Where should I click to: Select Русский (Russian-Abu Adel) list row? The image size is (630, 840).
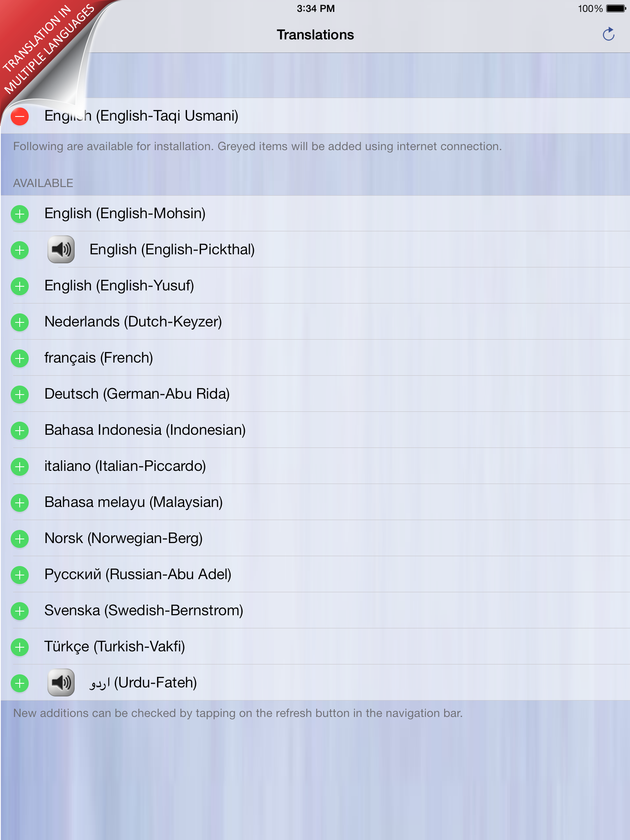pyautogui.click(x=315, y=574)
